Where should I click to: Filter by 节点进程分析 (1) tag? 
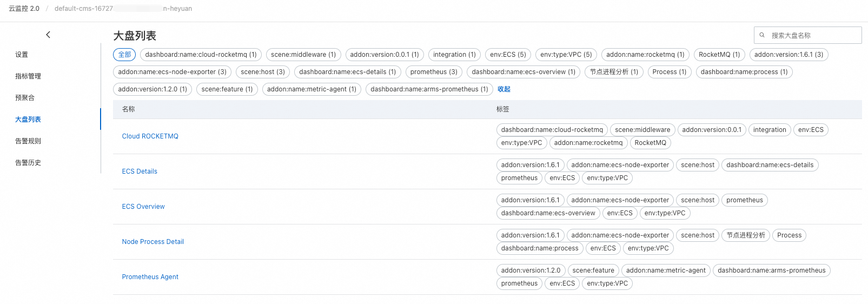click(614, 72)
